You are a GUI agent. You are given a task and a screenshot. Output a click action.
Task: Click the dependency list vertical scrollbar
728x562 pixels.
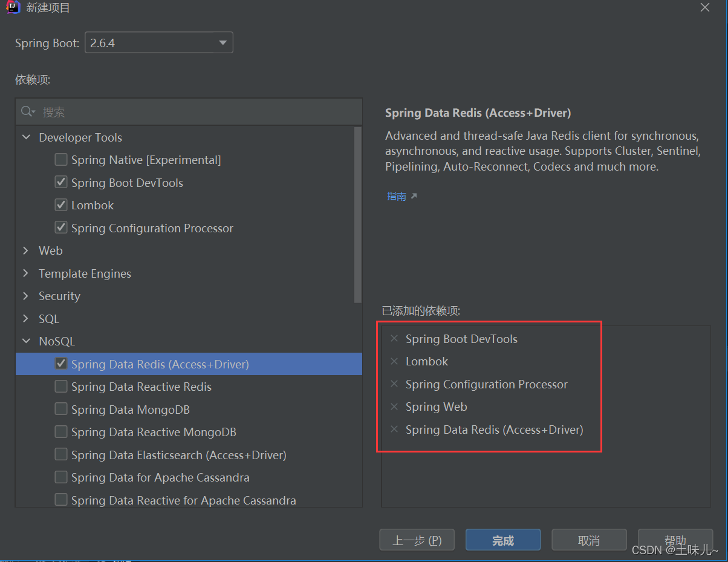[x=358, y=215]
